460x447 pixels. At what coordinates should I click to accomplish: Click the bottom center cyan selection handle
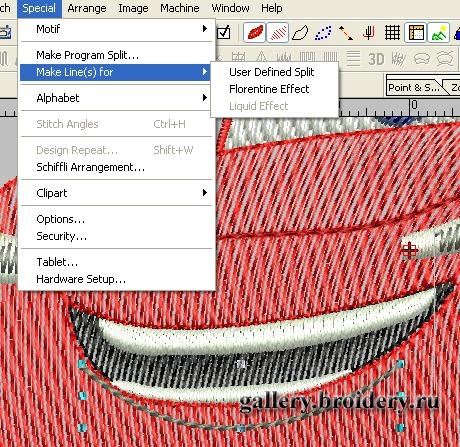[x=240, y=428]
